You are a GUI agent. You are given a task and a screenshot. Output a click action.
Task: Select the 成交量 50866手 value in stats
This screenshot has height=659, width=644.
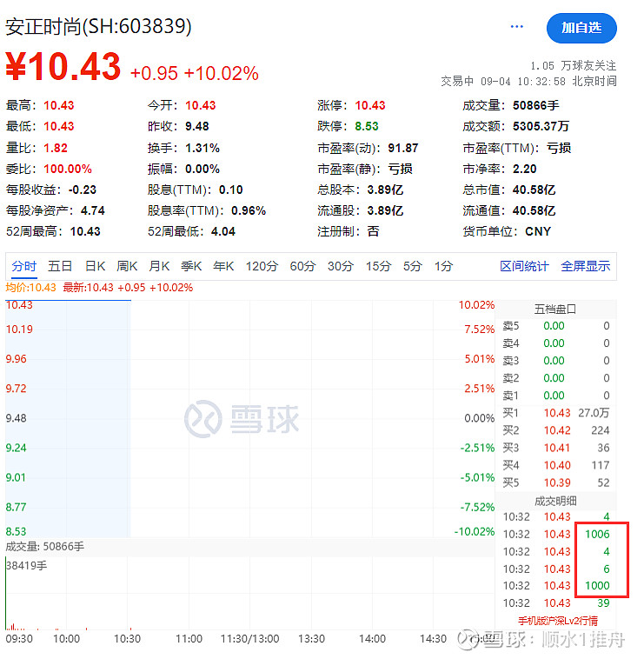click(x=535, y=105)
